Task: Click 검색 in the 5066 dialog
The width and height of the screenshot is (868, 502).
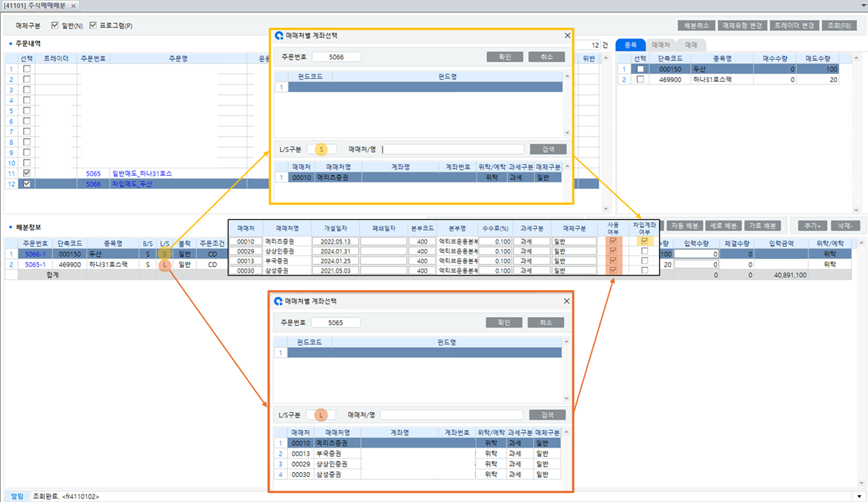Action: point(548,149)
